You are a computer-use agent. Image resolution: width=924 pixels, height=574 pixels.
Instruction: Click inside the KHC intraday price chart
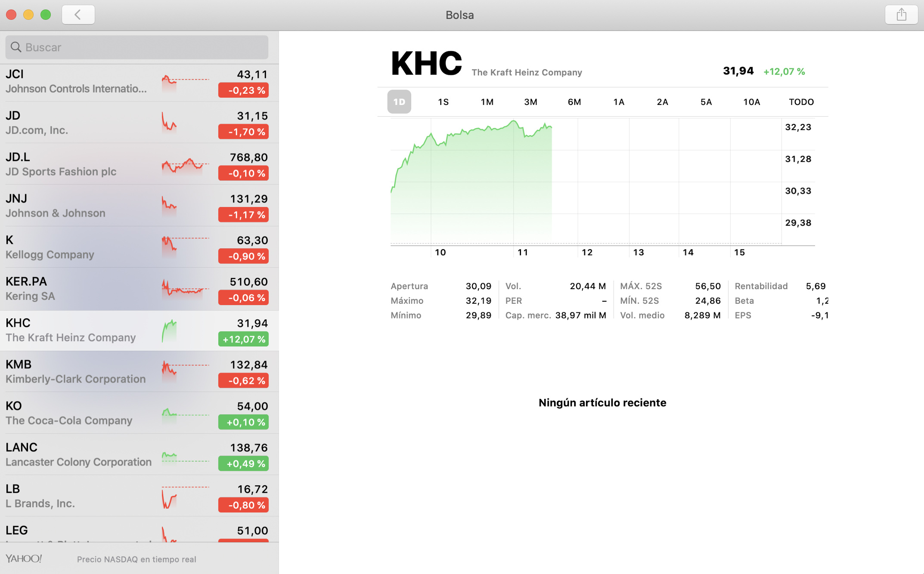point(586,181)
